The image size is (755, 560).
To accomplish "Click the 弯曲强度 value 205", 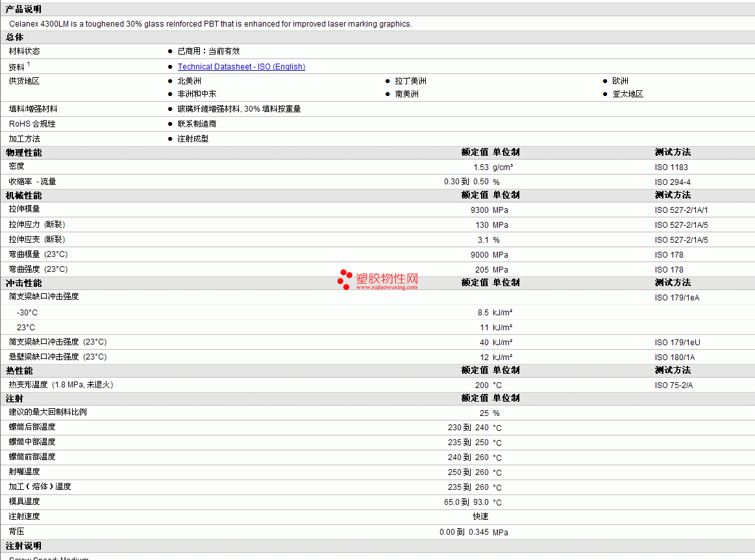I will click(x=482, y=269).
